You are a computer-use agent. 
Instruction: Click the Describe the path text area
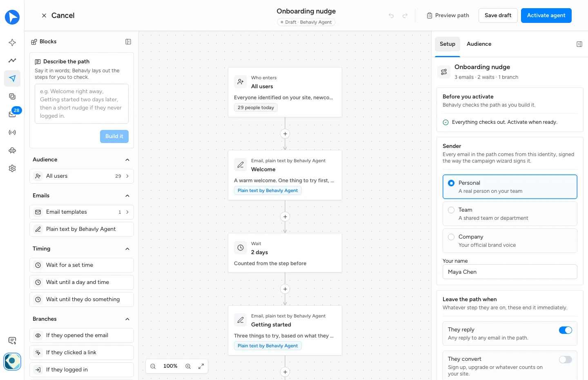tap(82, 104)
